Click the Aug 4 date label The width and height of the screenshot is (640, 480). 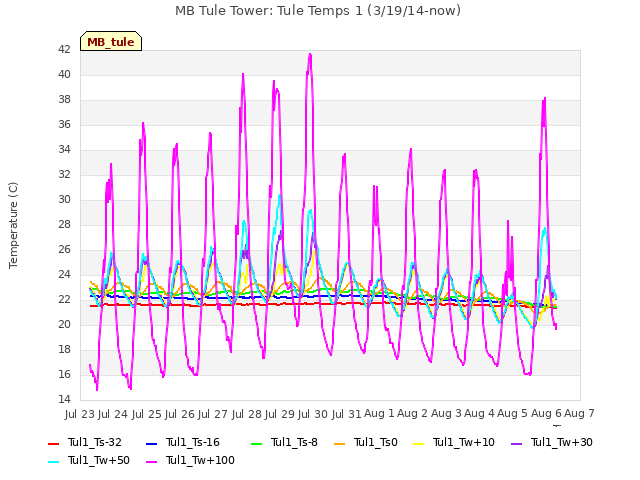pyautogui.click(x=479, y=414)
